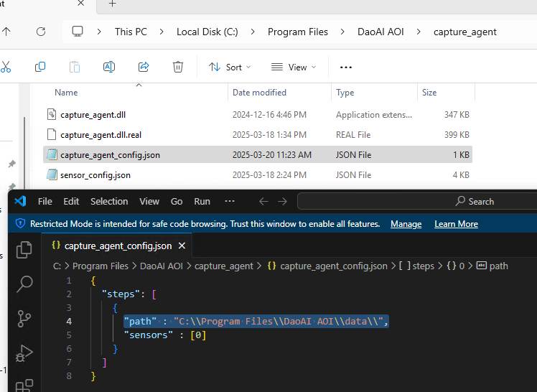Click breadcrumb DaoAI AOI in VS Code editor
Image resolution: width=537 pixels, height=392 pixels.
(x=162, y=266)
